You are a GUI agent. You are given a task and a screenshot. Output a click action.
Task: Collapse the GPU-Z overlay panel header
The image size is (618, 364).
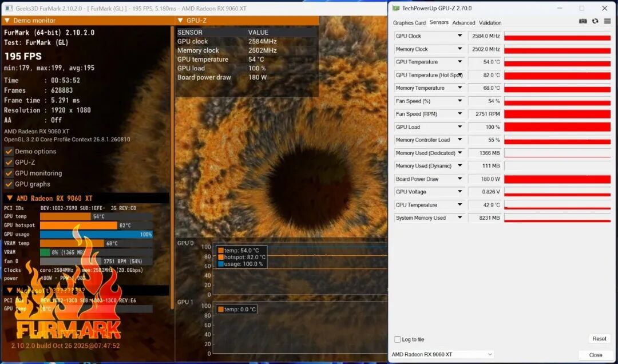pyautogui.click(x=180, y=21)
